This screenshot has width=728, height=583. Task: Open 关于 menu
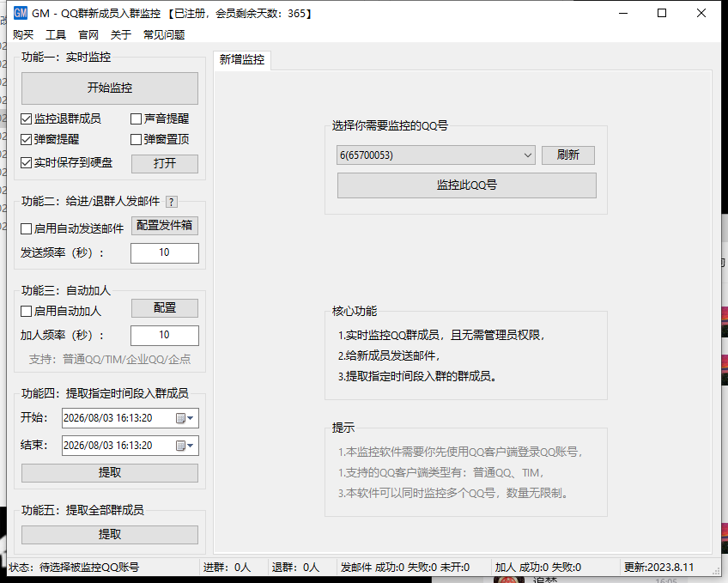(x=121, y=35)
